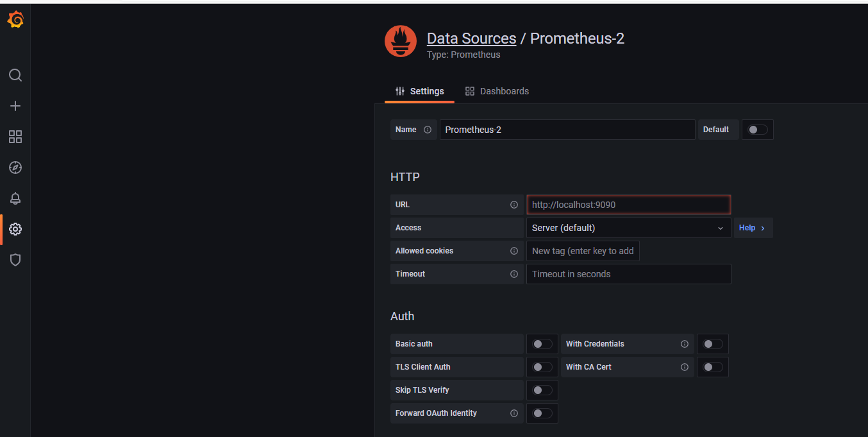Open the Access Server (default) dropdown

click(x=628, y=228)
